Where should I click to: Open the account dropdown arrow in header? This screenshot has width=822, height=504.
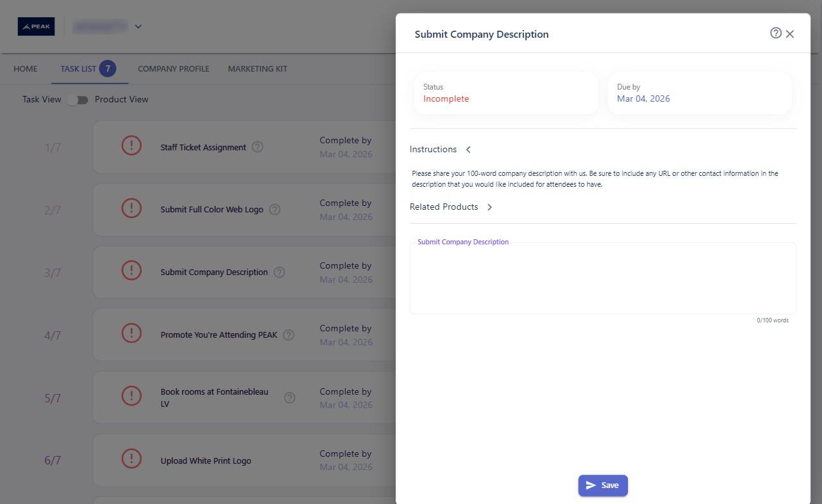pos(138,27)
